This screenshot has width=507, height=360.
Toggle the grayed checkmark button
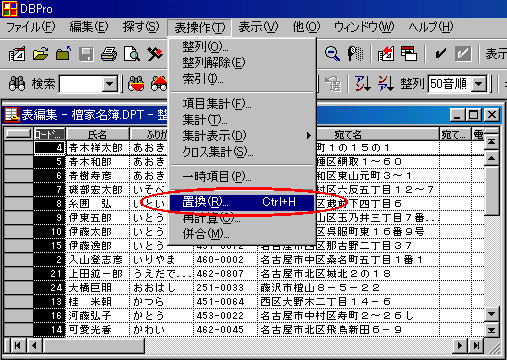463,54
